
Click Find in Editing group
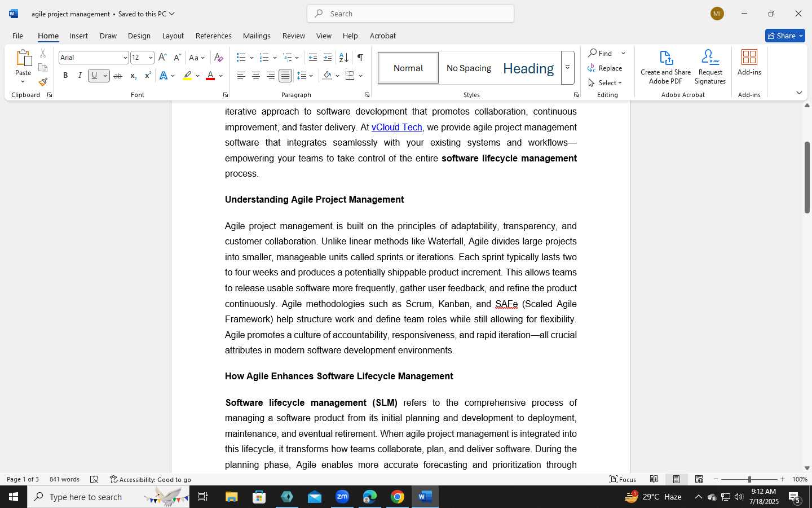(601, 53)
